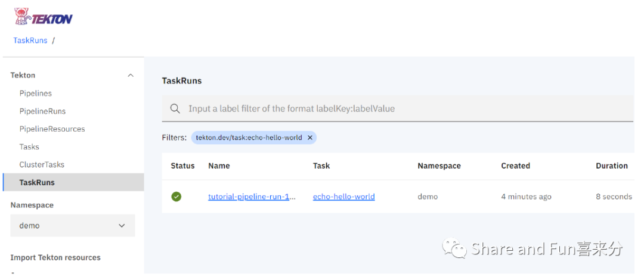Open Import Tekton resources
Image resolution: width=644 pixels, height=277 pixels.
55,257
